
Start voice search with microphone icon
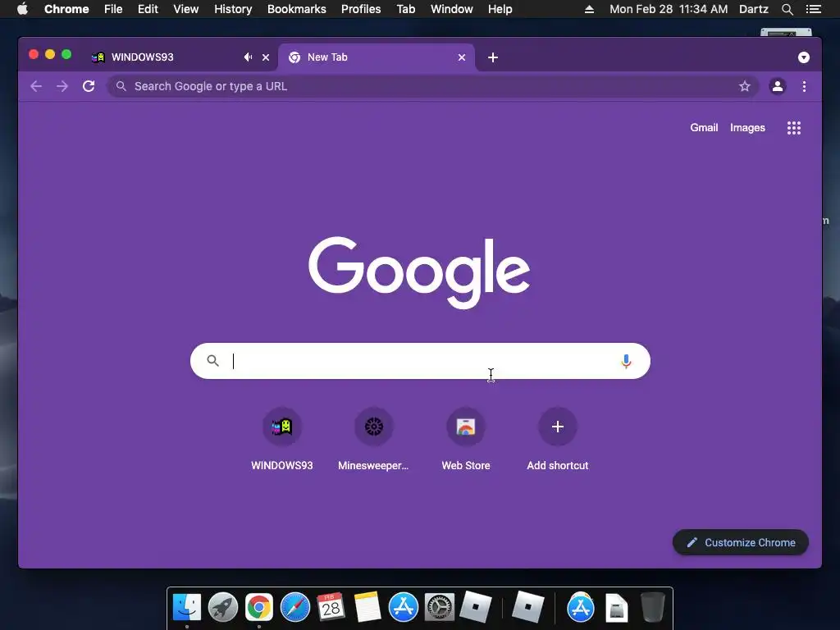(626, 361)
